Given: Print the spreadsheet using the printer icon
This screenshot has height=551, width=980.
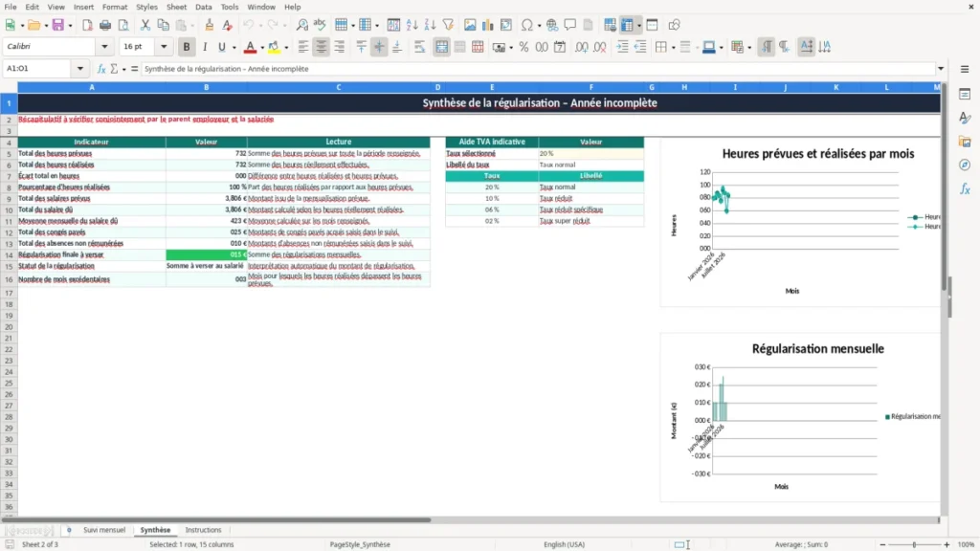Looking at the screenshot, I should tap(105, 25).
